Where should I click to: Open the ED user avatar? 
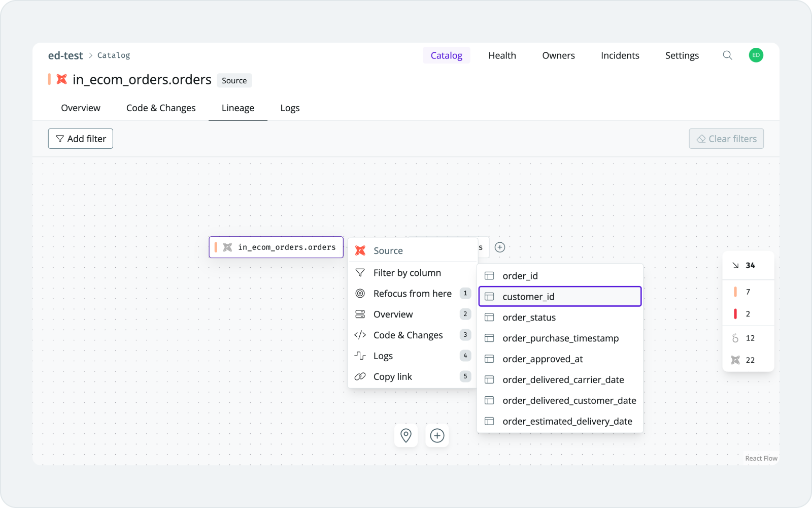coord(756,55)
